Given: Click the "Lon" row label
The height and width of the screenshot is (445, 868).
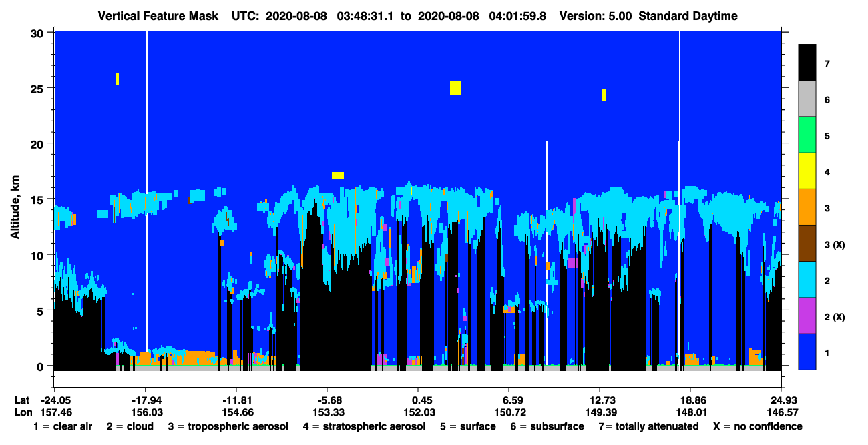Looking at the screenshot, I should [x=22, y=412].
